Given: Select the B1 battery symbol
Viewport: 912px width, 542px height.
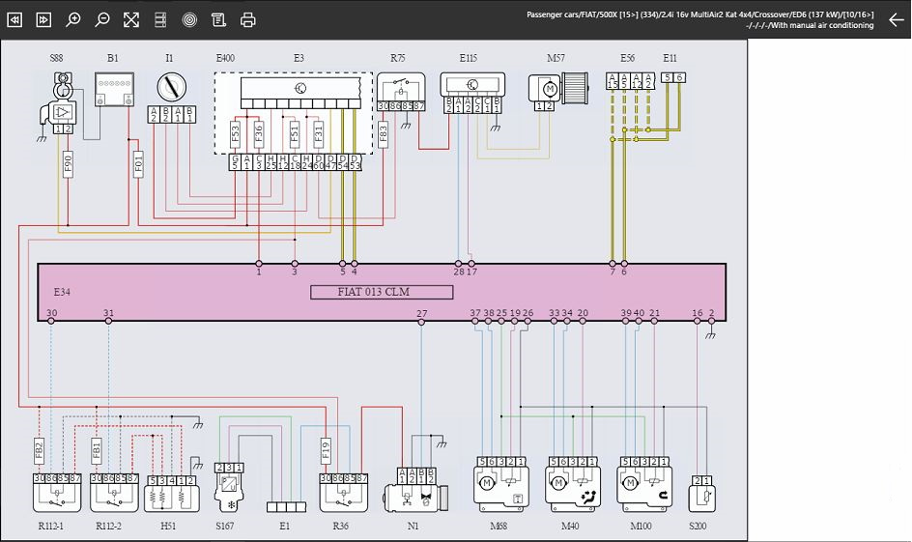Looking at the screenshot, I should (x=114, y=89).
